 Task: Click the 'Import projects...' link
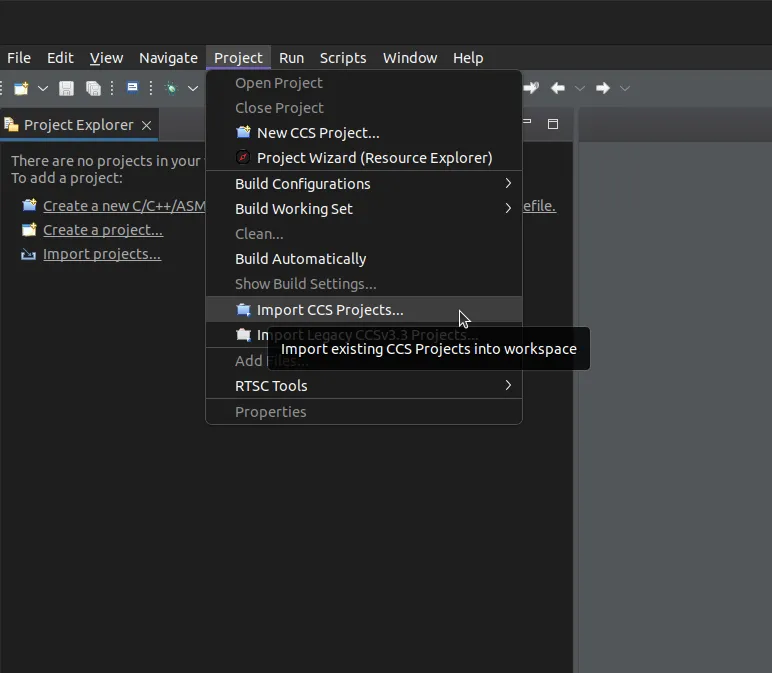(101, 254)
